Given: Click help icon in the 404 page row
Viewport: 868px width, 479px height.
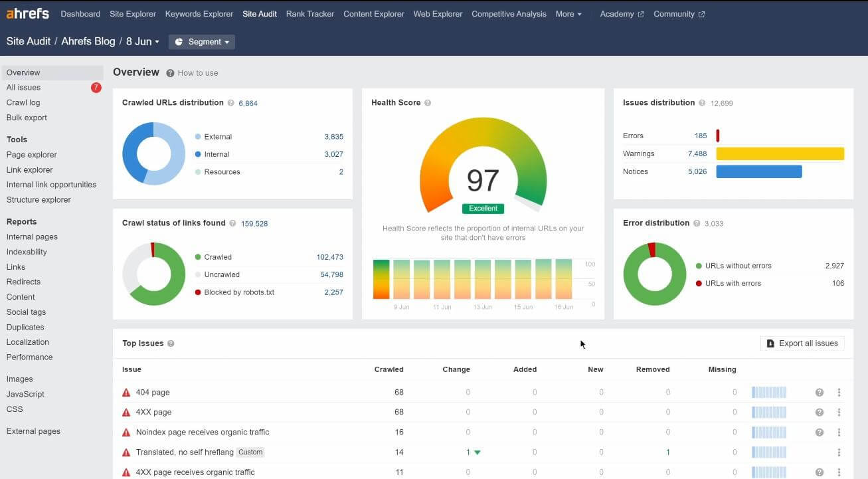Looking at the screenshot, I should (820, 393).
